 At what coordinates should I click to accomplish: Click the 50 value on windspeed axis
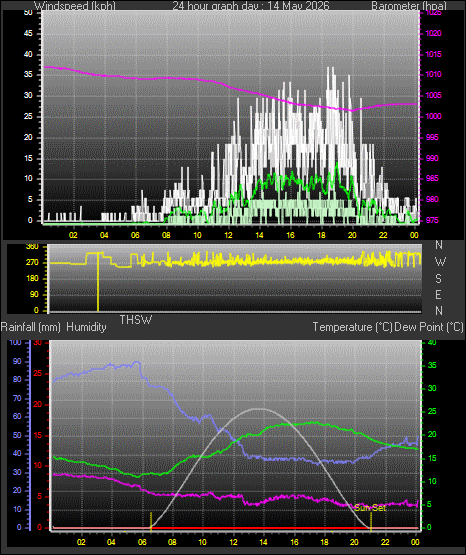[28, 13]
